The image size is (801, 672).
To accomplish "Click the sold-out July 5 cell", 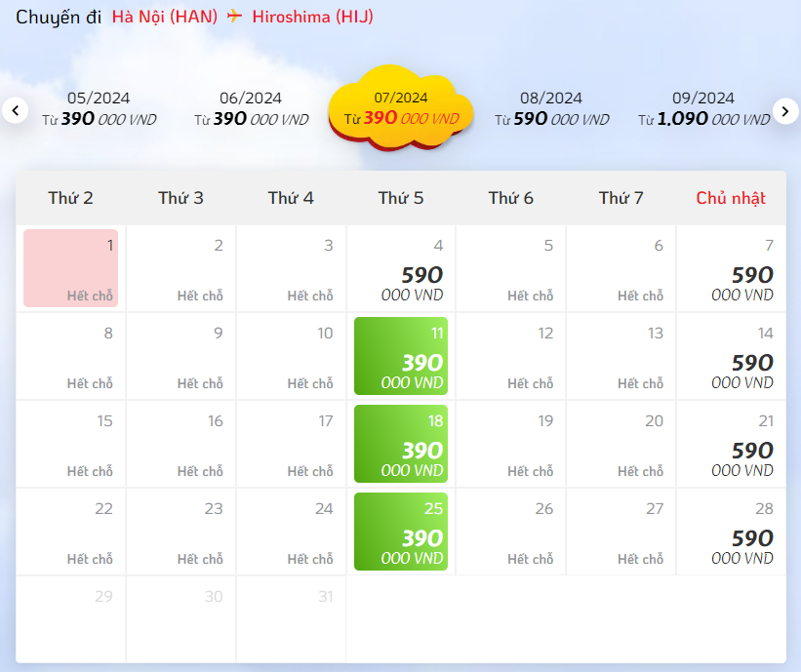I will [511, 268].
